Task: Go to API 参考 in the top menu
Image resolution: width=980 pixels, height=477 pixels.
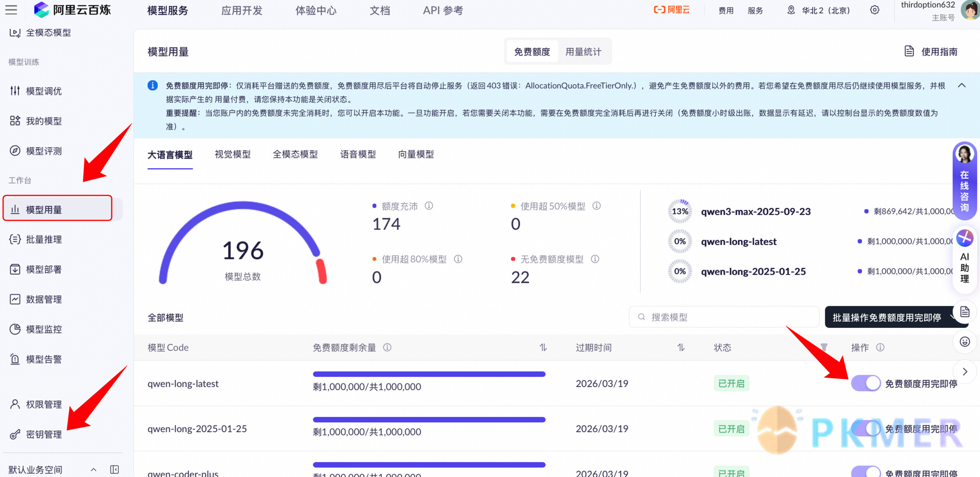Action: (443, 11)
